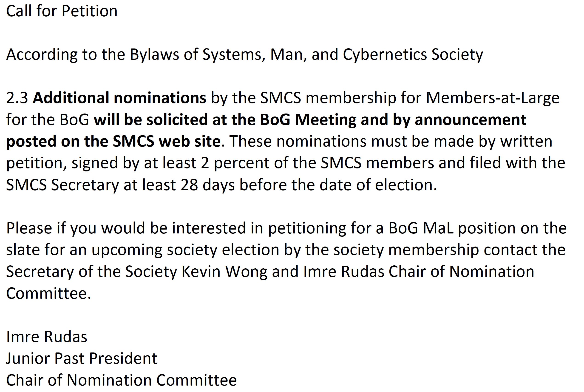
Task: Click the bold text 'Additional nominations'
Action: 119,97
